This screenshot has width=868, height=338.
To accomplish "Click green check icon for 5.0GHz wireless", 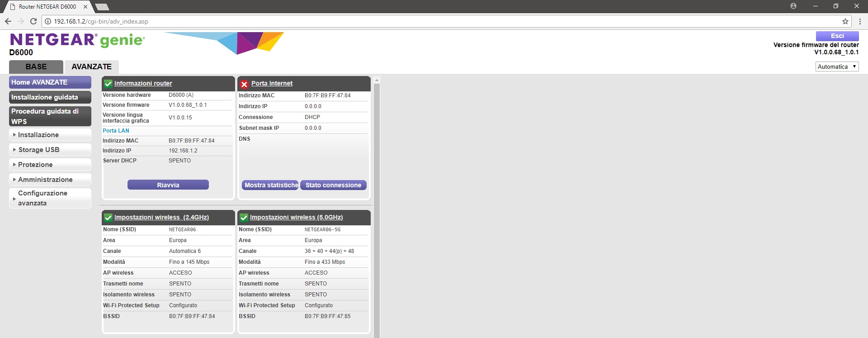I will point(244,218).
